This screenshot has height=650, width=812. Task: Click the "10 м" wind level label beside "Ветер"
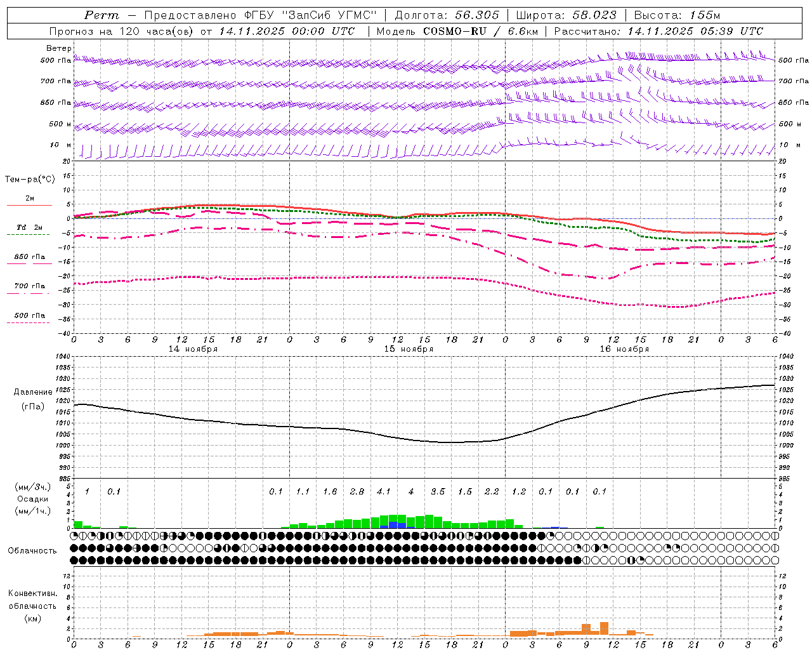pyautogui.click(x=61, y=145)
